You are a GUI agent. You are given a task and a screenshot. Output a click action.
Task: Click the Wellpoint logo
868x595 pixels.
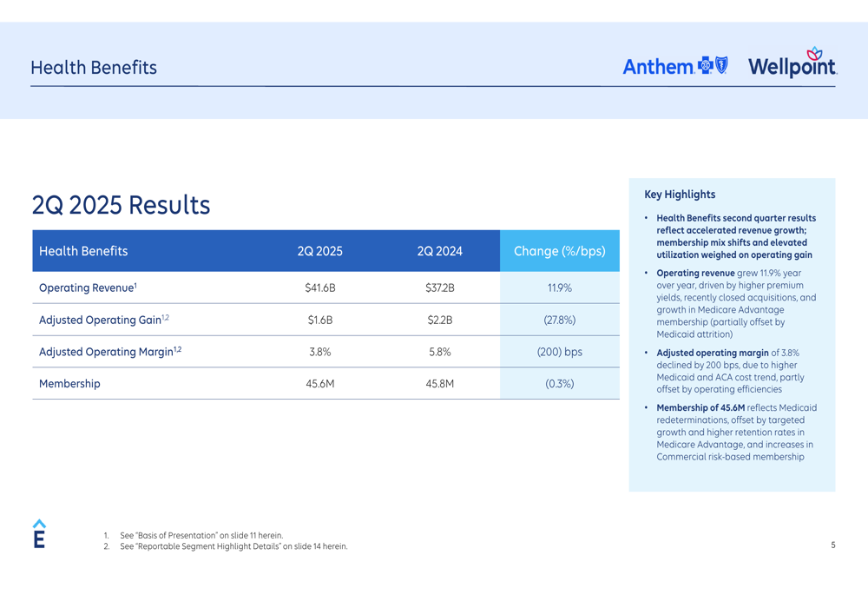coord(792,63)
